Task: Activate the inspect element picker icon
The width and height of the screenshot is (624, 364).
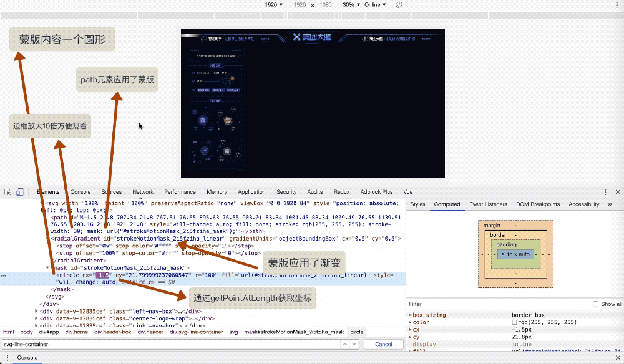Action: coord(7,192)
